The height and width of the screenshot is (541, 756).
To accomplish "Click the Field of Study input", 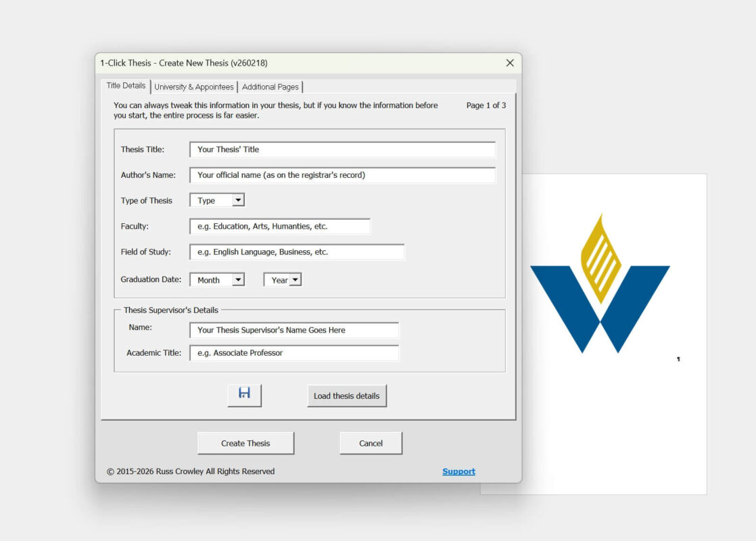I will click(x=297, y=252).
